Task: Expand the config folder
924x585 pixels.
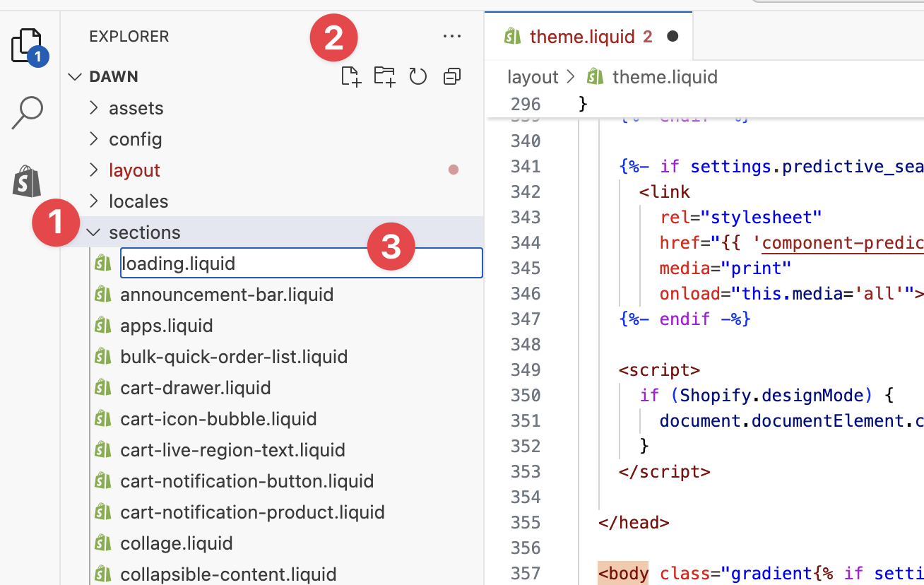Action: (x=135, y=139)
